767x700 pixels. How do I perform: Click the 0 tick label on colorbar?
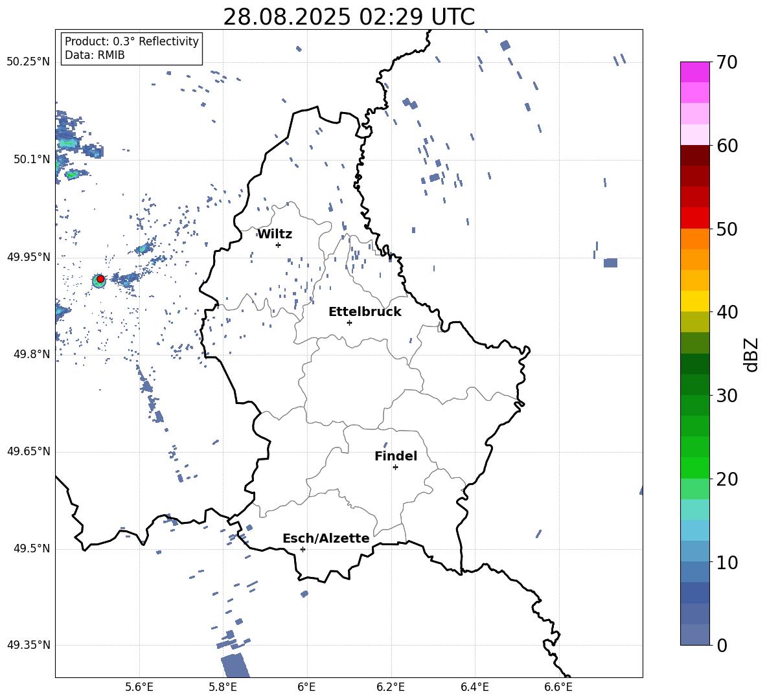coord(722,645)
